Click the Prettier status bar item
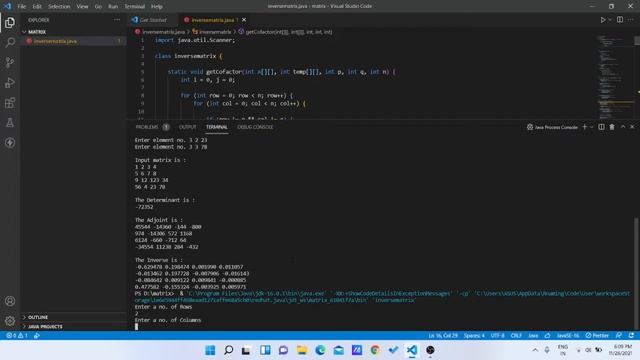The width and height of the screenshot is (640, 360). [597, 336]
